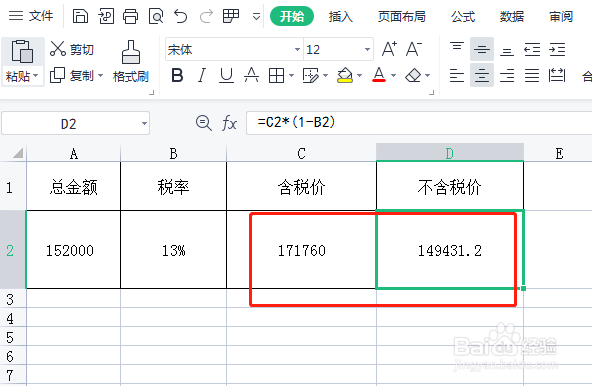Select column B header
592x386 pixels.
[173, 153]
